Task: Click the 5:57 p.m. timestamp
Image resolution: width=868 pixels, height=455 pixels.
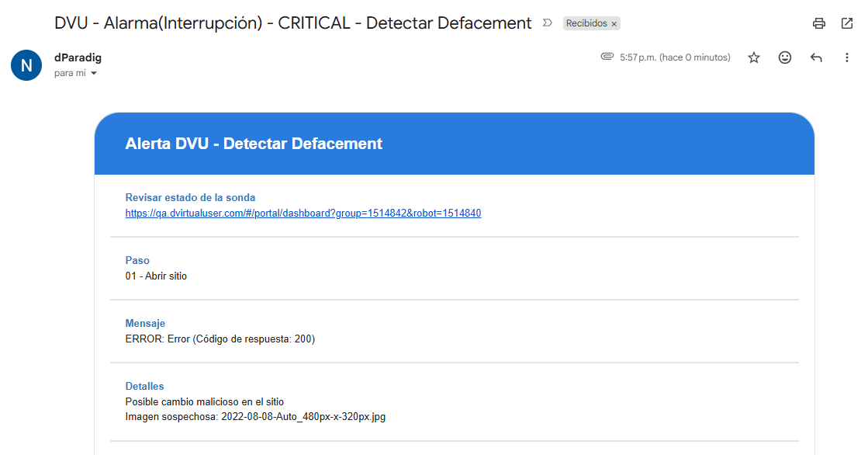Action: click(675, 57)
